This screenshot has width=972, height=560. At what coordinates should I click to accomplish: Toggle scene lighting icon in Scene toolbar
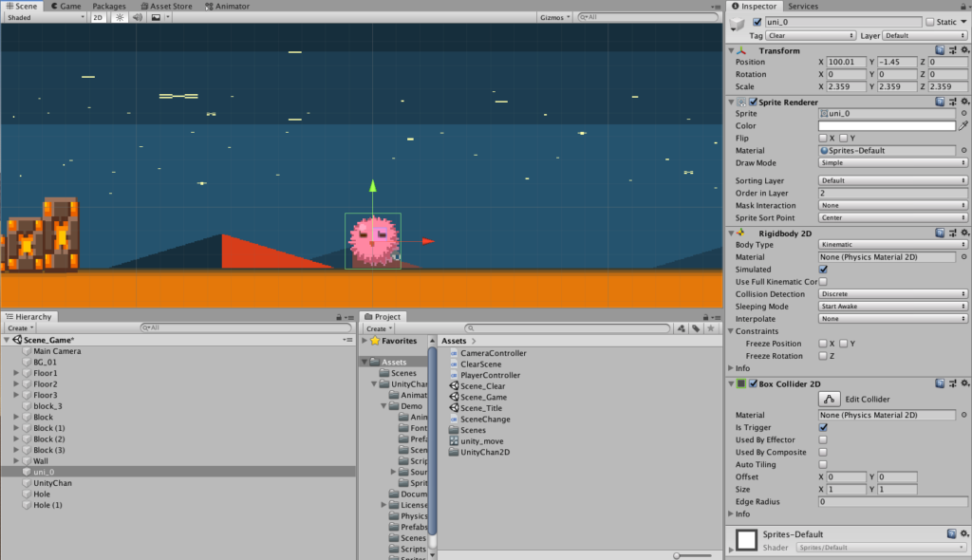(x=120, y=17)
